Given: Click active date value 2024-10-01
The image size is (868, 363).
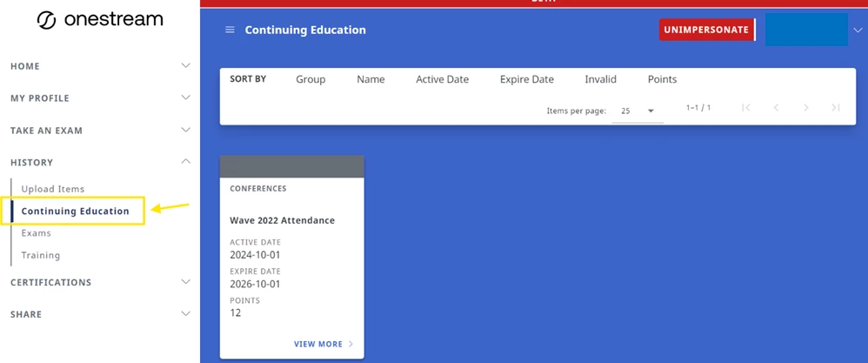Looking at the screenshot, I should click(x=255, y=255).
